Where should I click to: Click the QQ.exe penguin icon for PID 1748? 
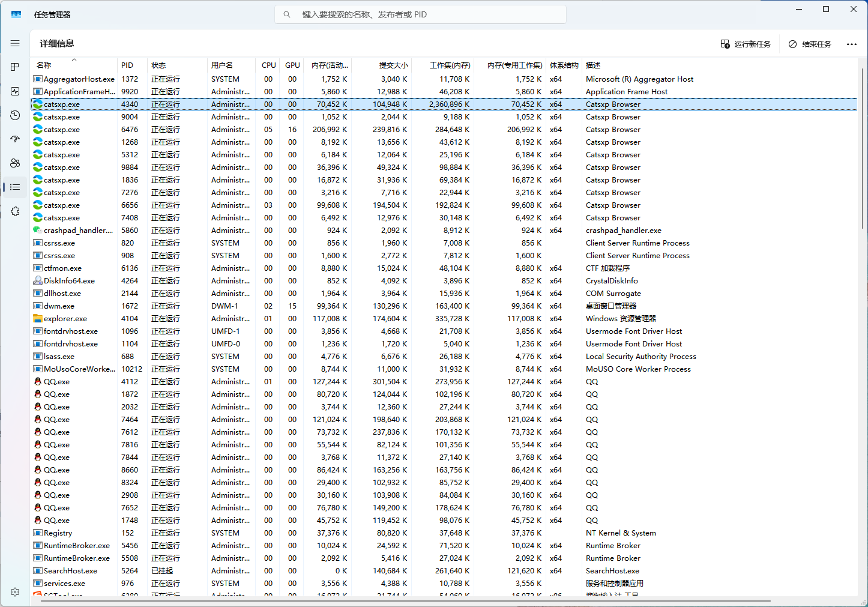(x=38, y=520)
